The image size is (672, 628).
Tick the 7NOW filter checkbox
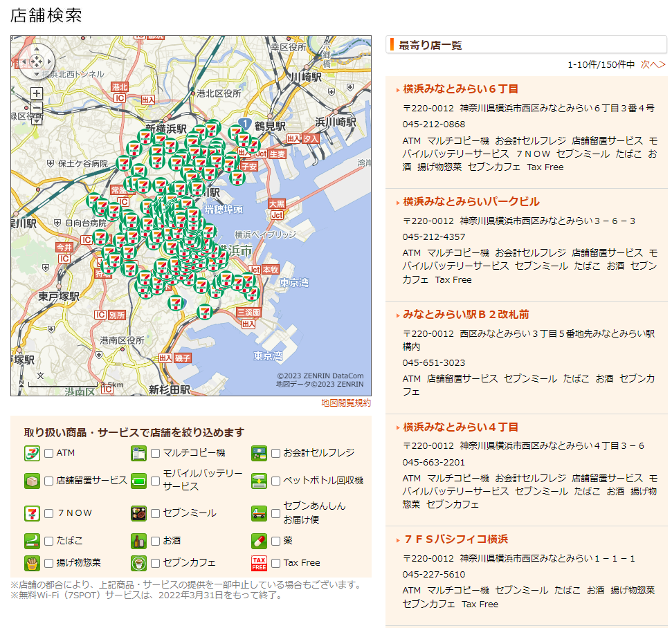tap(49, 513)
